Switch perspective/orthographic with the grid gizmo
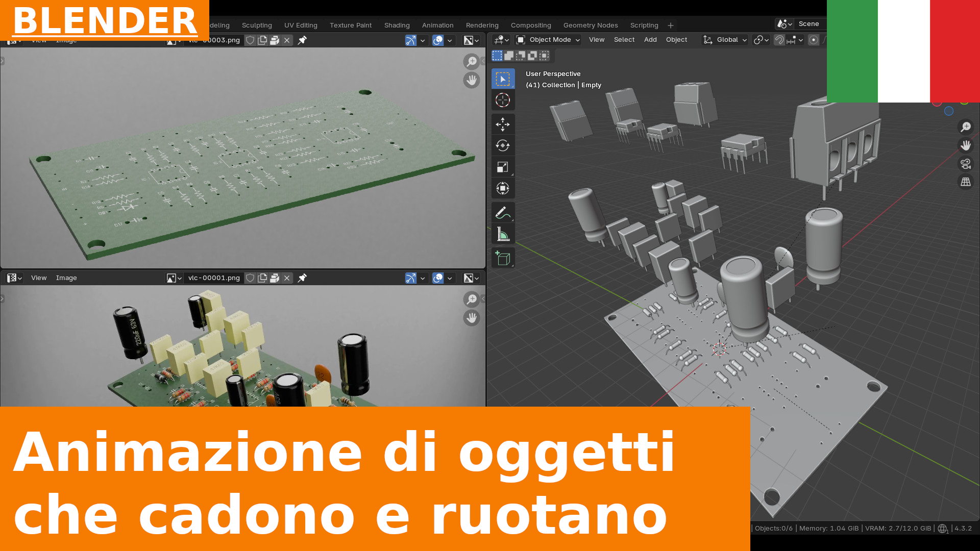Image resolution: width=980 pixels, height=551 pixels. point(966,182)
